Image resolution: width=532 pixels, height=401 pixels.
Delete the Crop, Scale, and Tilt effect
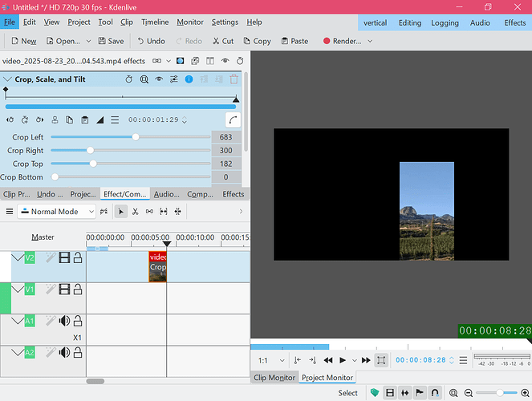(234, 79)
